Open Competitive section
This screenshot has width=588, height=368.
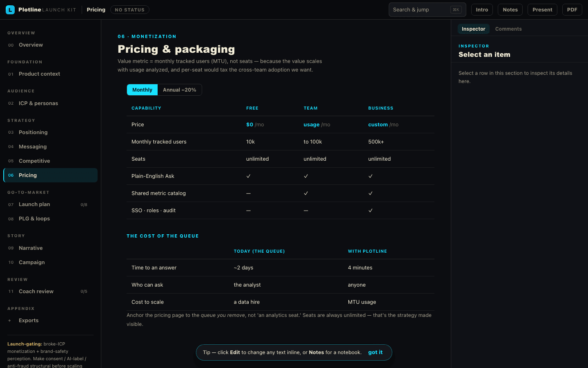(x=50, y=161)
